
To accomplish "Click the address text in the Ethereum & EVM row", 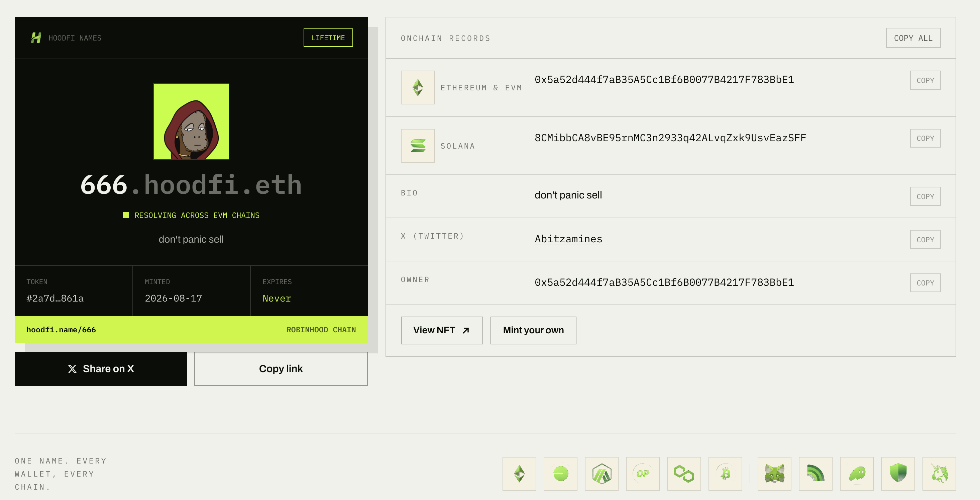I will pyautogui.click(x=664, y=80).
